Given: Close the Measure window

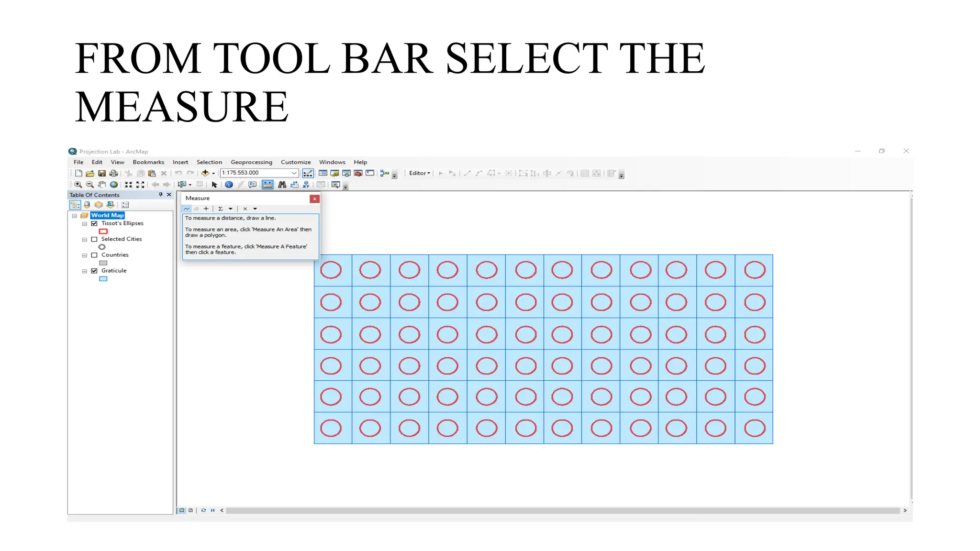Looking at the screenshot, I should [x=314, y=198].
